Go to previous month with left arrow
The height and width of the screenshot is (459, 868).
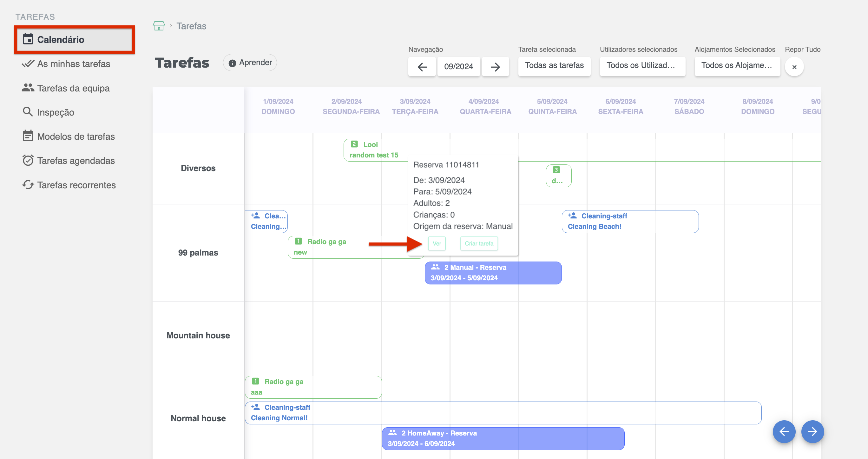coord(422,67)
